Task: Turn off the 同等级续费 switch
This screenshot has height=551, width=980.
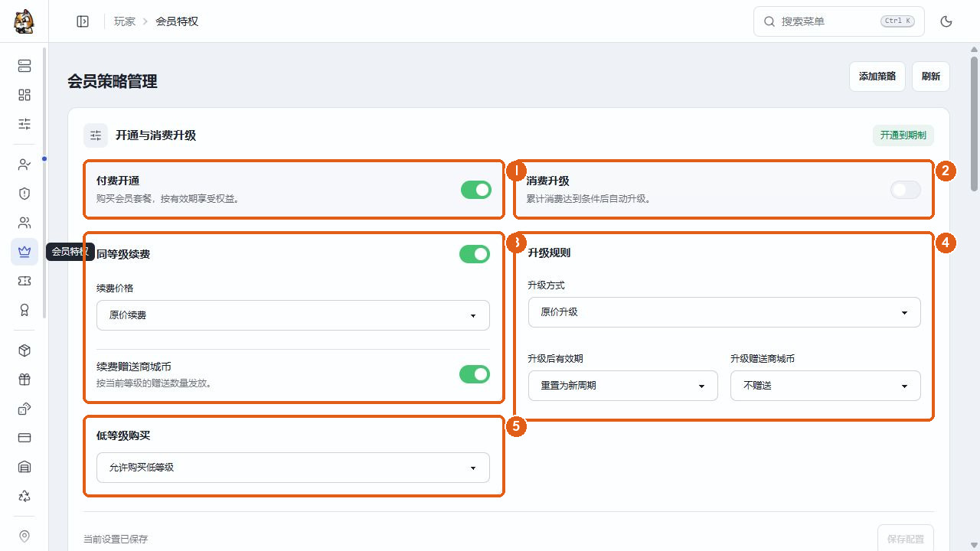Action: point(475,254)
